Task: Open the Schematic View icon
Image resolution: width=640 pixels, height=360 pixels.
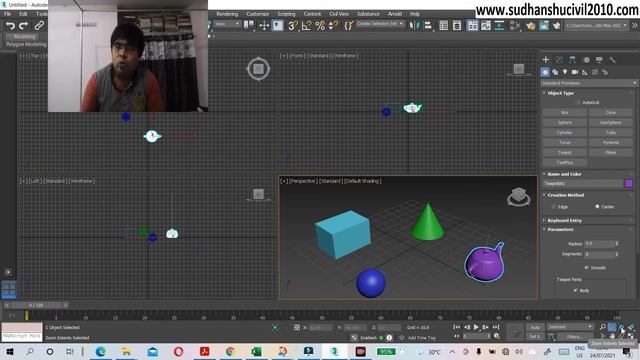Action: coord(499,26)
